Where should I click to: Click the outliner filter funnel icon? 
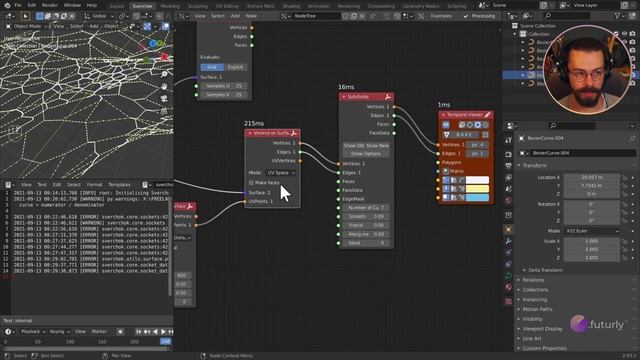click(x=617, y=16)
